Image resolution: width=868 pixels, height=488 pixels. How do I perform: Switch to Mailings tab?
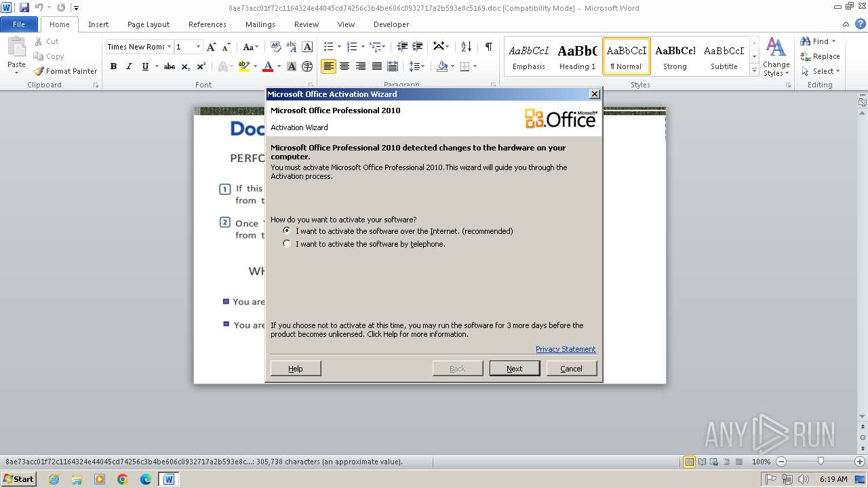(260, 24)
